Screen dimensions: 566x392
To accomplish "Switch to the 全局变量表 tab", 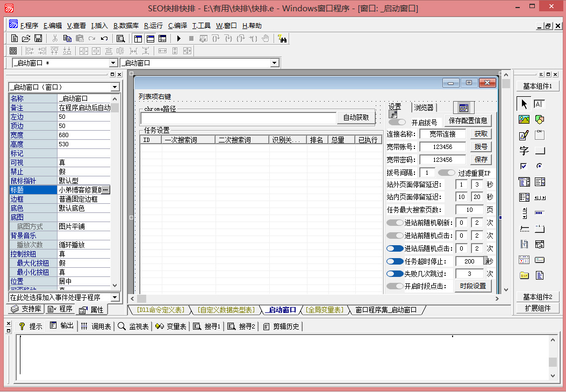I will coord(324,310).
